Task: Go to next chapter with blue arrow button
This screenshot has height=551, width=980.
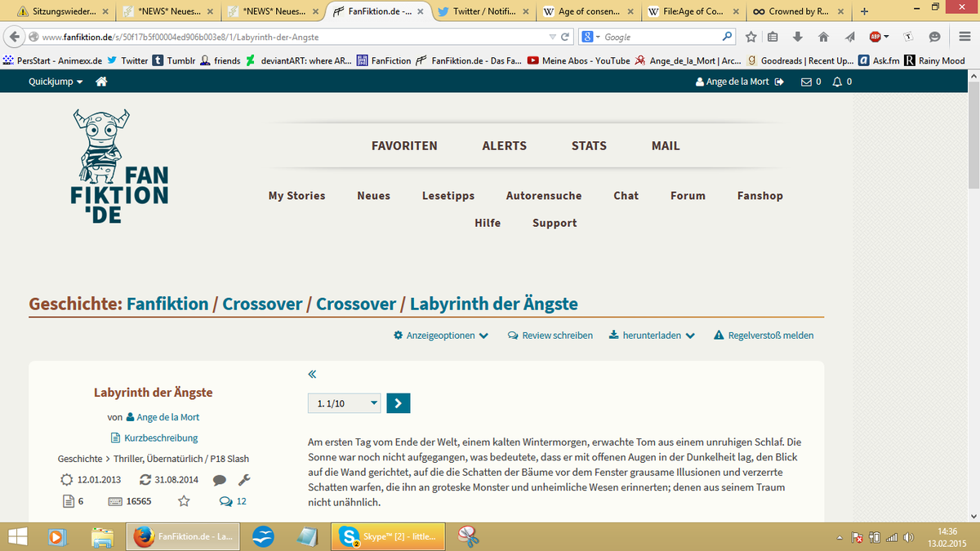Action: pyautogui.click(x=399, y=402)
